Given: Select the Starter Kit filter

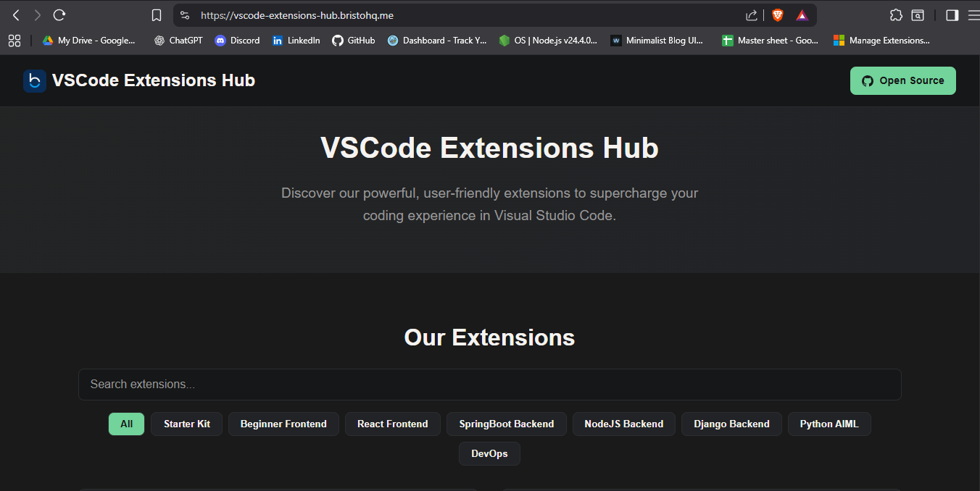Looking at the screenshot, I should [x=186, y=424].
